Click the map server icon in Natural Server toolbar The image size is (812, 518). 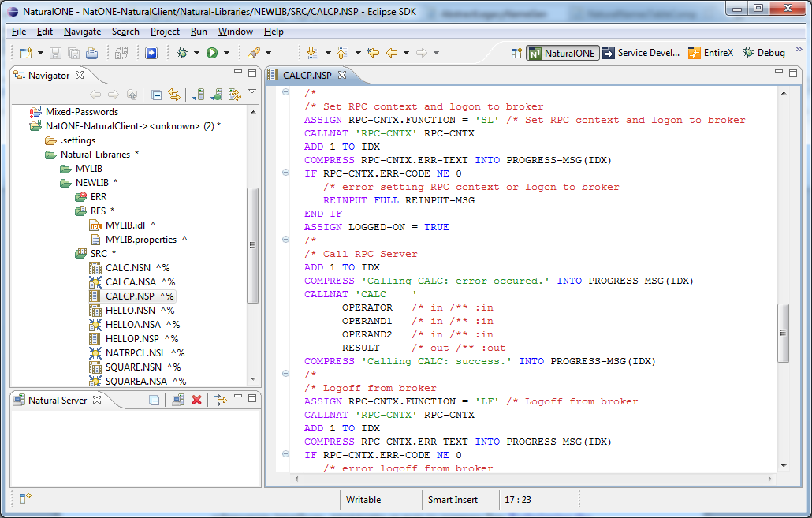pos(178,401)
